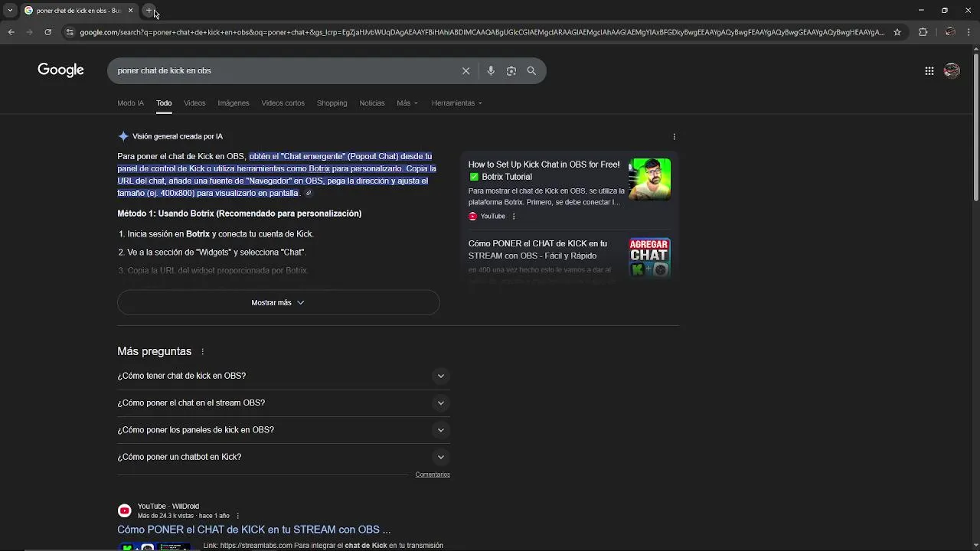980x551 pixels.
Task: Open the Chrome profile avatar in toolbar
Action: 950,32
